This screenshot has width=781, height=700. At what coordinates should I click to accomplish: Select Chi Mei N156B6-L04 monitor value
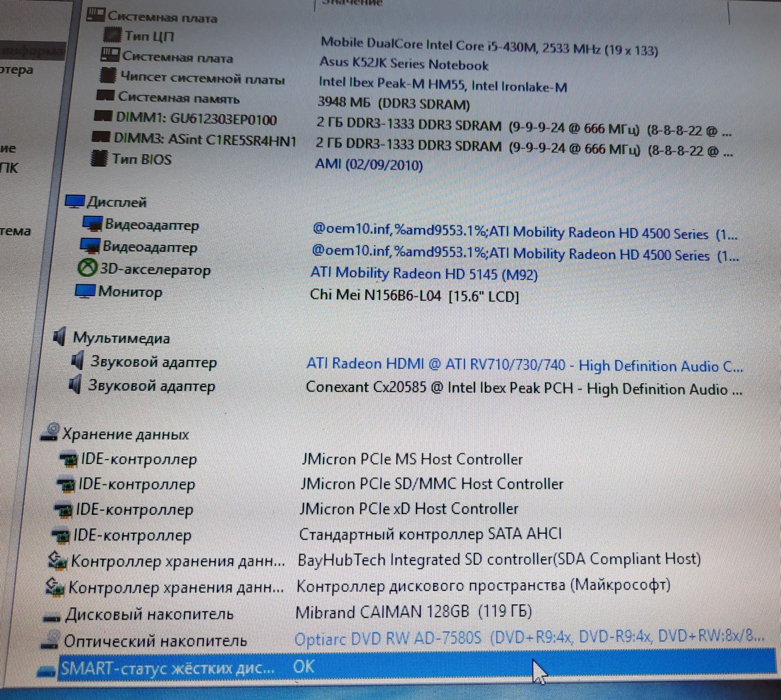[x=414, y=295]
